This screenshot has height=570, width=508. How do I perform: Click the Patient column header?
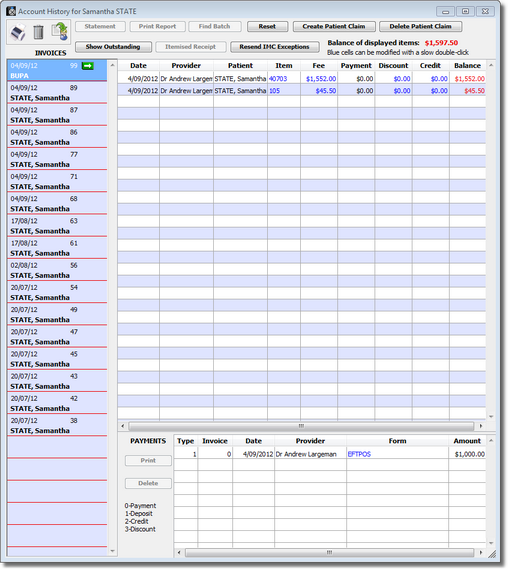point(240,66)
